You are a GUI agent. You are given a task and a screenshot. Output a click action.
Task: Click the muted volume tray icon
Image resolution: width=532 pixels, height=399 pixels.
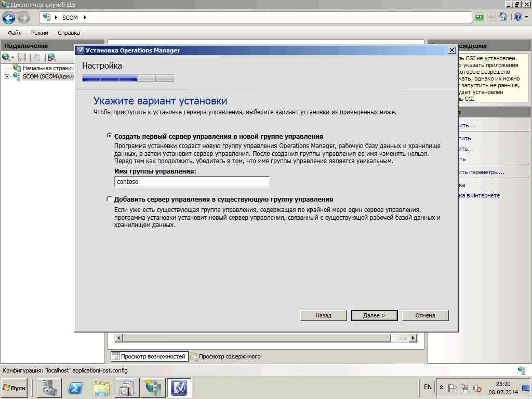[x=477, y=388]
